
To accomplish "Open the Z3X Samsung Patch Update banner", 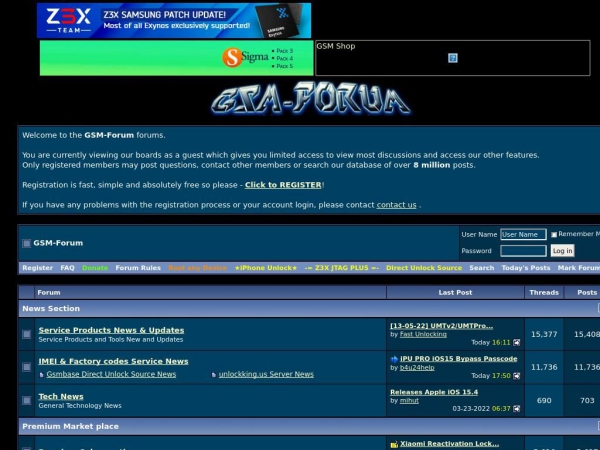I will pyautogui.click(x=174, y=21).
